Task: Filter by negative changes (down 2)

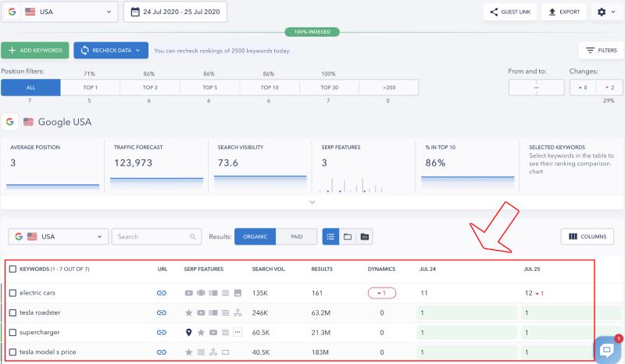Action: pyautogui.click(x=609, y=87)
